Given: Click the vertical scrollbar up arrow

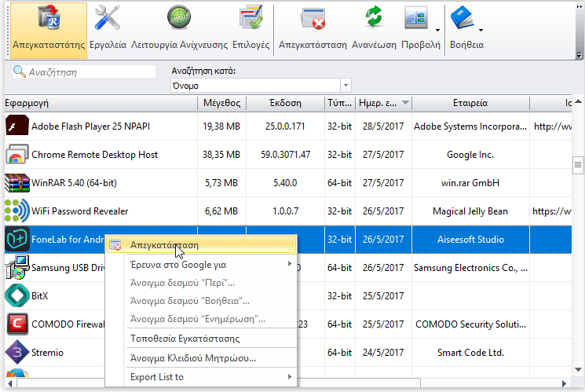Looking at the screenshot, I should point(578,101).
